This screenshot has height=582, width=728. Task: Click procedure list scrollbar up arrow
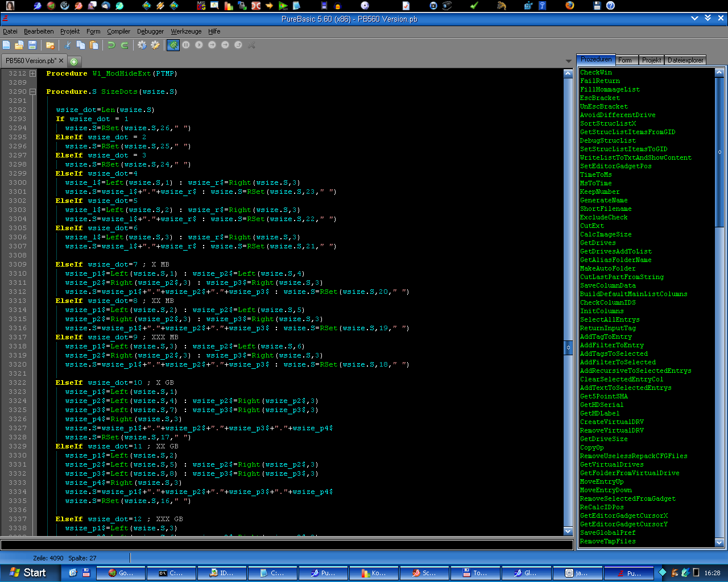point(719,72)
